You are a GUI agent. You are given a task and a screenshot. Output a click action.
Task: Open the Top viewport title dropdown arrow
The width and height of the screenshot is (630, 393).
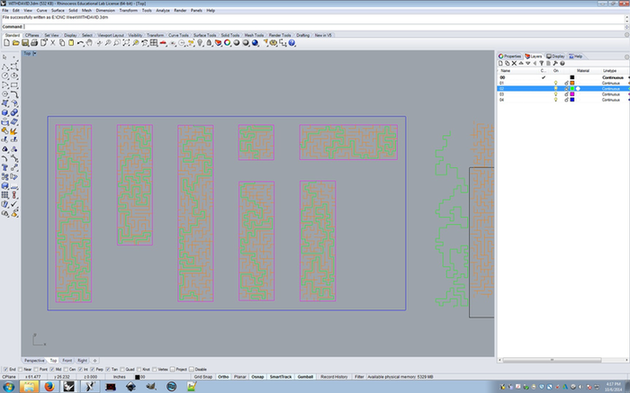(x=35, y=53)
